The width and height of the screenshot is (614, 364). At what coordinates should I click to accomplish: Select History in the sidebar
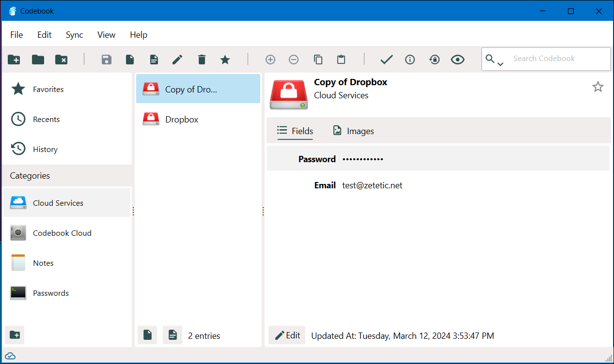67,149
